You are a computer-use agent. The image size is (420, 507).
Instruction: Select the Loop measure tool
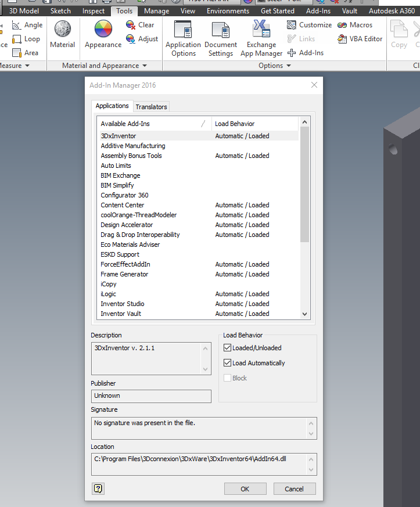tap(26, 39)
